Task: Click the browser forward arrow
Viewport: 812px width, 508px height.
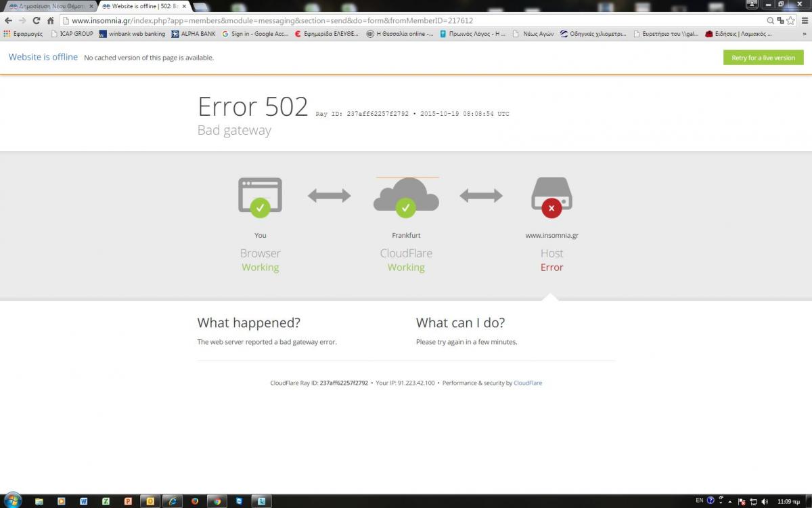Action: coord(22,20)
